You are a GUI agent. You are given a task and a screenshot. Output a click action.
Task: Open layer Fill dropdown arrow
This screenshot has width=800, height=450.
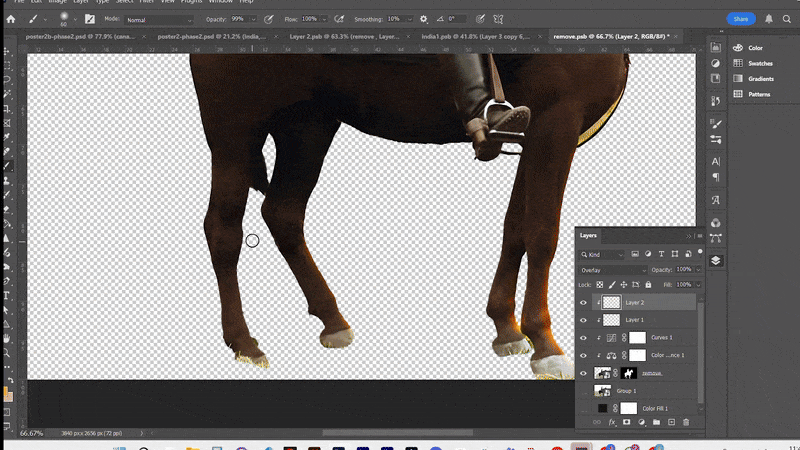[x=698, y=285]
